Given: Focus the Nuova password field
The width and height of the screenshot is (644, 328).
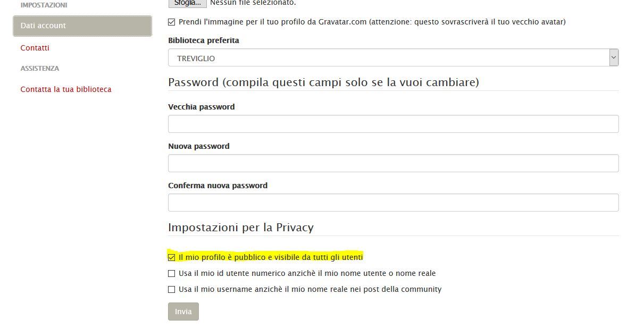Looking at the screenshot, I should point(394,163).
